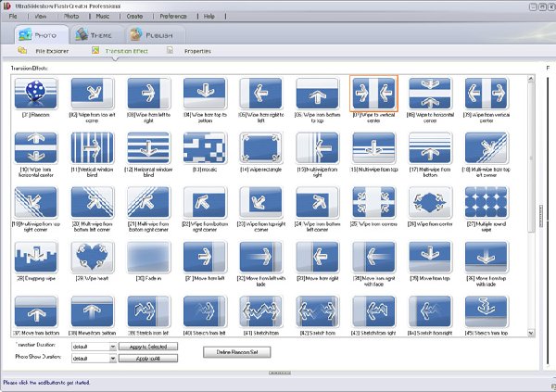Viewport: 556px width, 392px height.
Task: Open the Music menu
Action: tap(103, 17)
